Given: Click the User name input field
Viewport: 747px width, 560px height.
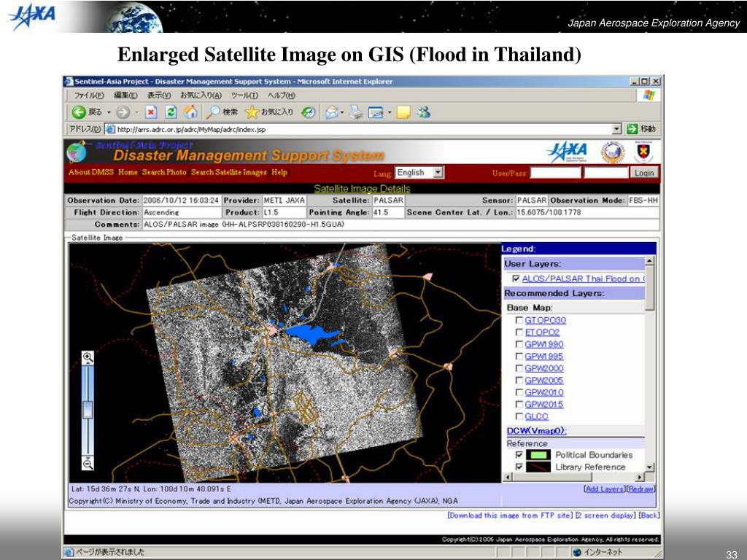Looking at the screenshot, I should tap(555, 172).
